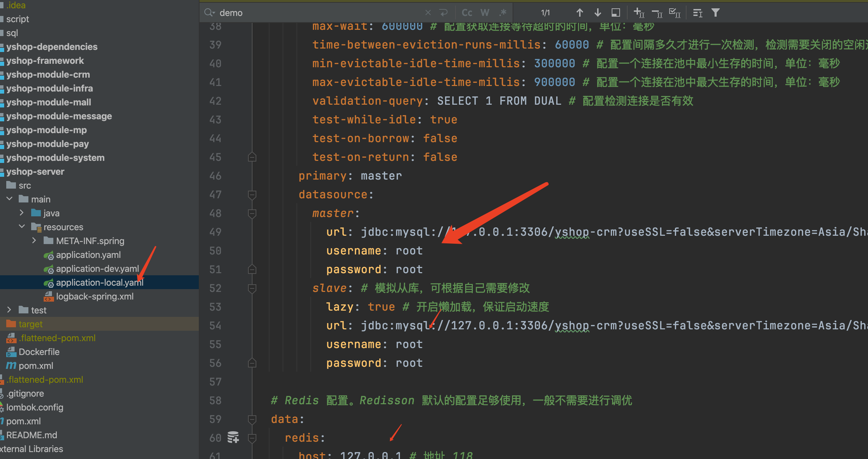Click the match case 'Cc' icon
Viewport: 868px width, 459px height.
[466, 12]
